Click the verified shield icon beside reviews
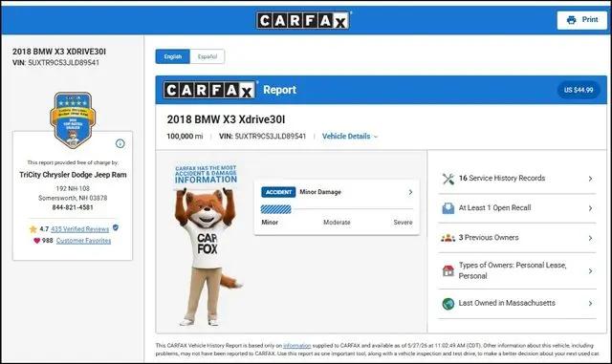This screenshot has width=612, height=364. click(x=116, y=227)
